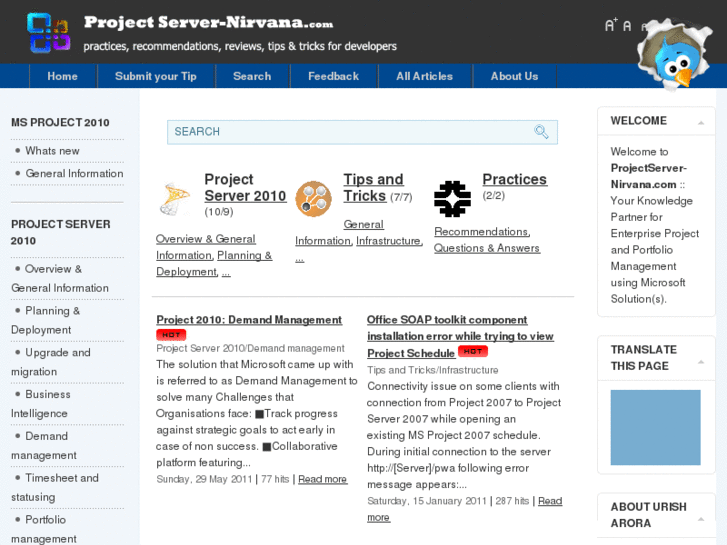Open Planning & Deployment link under Project Server
The height and width of the screenshot is (545, 727).
pyautogui.click(x=214, y=263)
